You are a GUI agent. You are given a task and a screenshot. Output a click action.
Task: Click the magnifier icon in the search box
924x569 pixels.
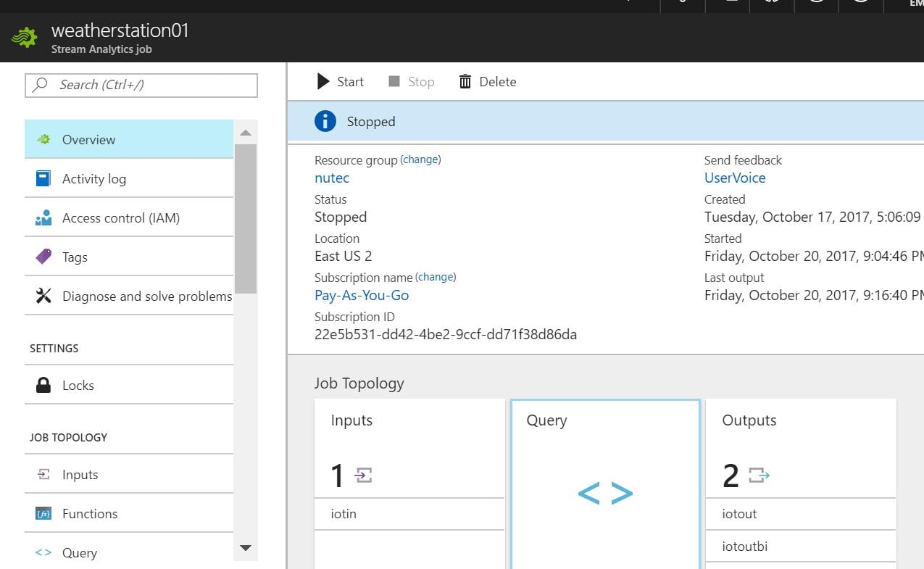41,85
